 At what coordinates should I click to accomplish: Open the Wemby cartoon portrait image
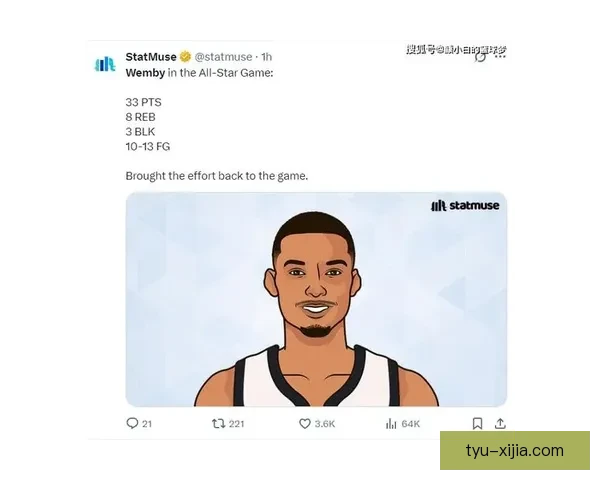316,299
